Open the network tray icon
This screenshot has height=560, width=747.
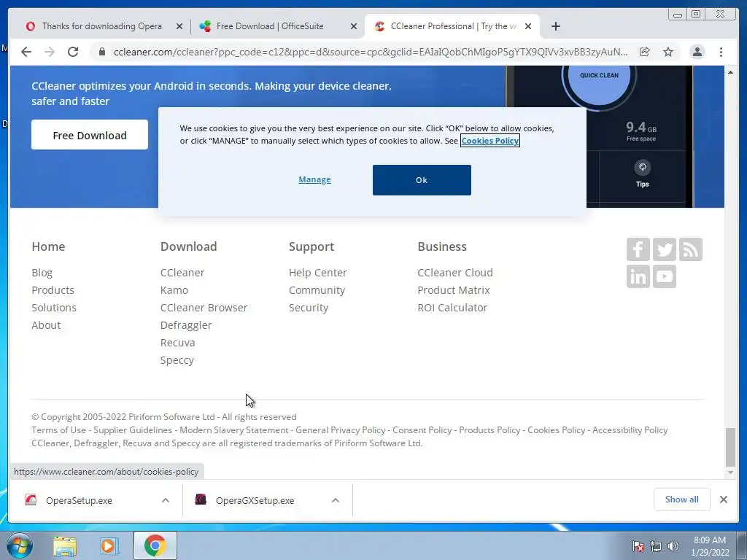pos(656,546)
